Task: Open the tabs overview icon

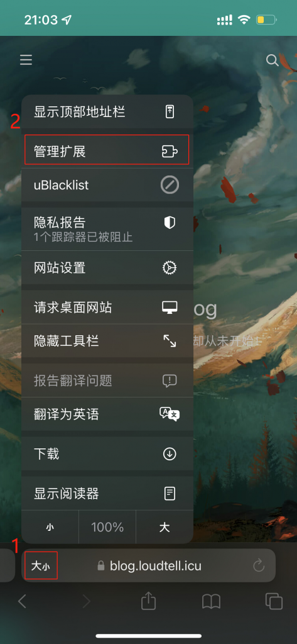Action: click(274, 602)
